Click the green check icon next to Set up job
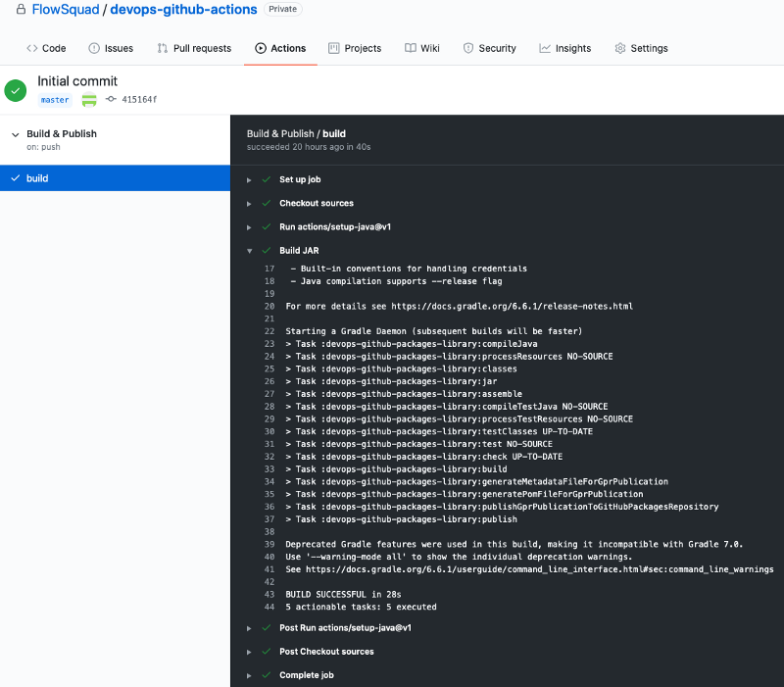The image size is (784, 687). click(267, 180)
